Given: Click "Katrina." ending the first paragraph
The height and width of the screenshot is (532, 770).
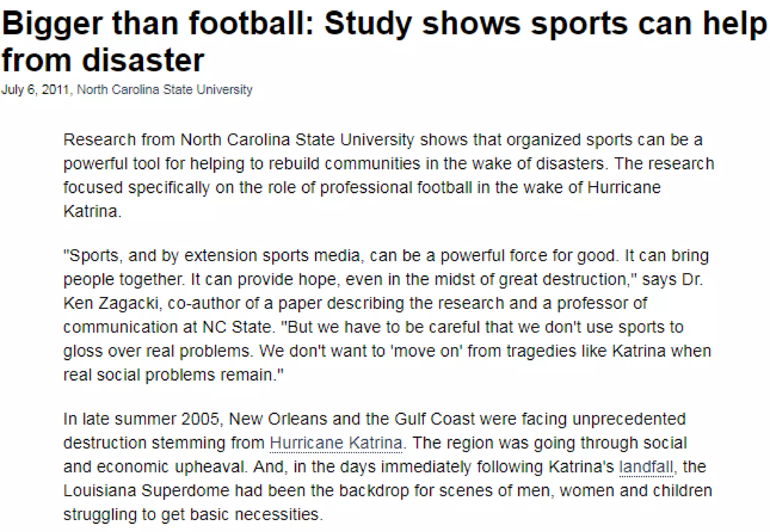Looking at the screenshot, I should (x=92, y=211).
